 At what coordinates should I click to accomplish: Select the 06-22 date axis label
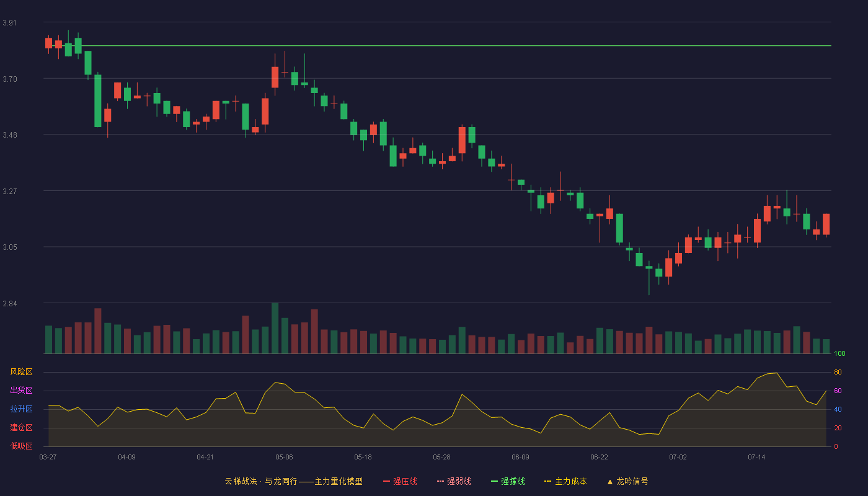click(x=599, y=457)
